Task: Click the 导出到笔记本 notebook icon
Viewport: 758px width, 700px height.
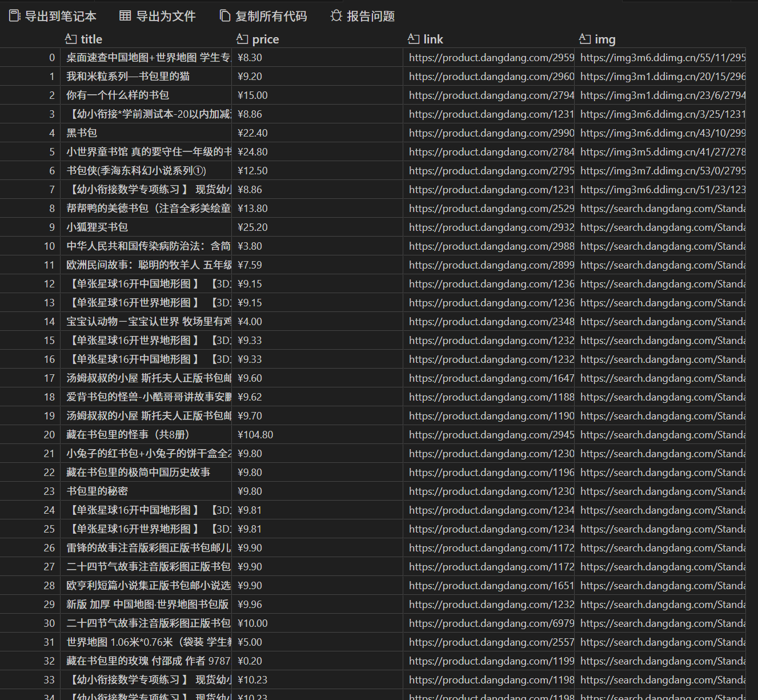Action: coord(15,16)
